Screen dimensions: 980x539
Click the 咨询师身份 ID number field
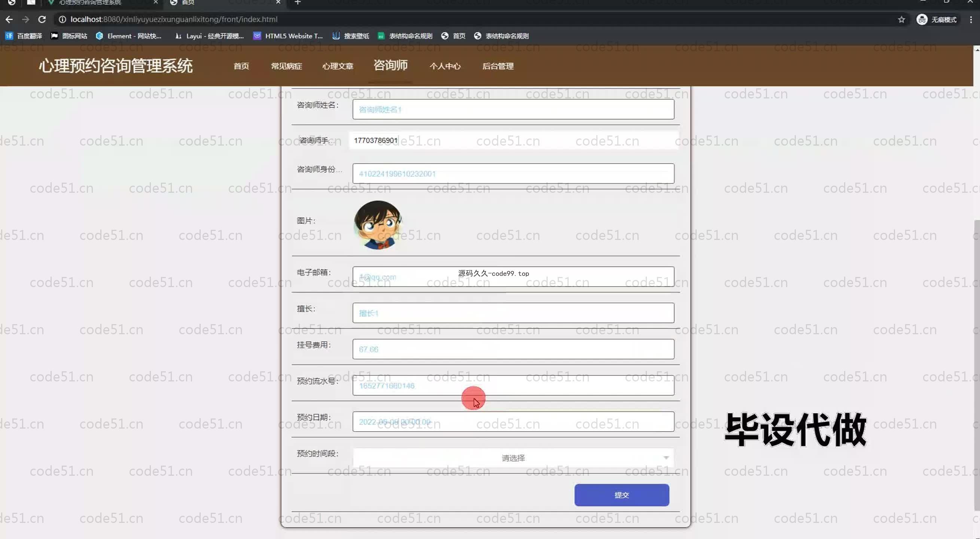[513, 173]
